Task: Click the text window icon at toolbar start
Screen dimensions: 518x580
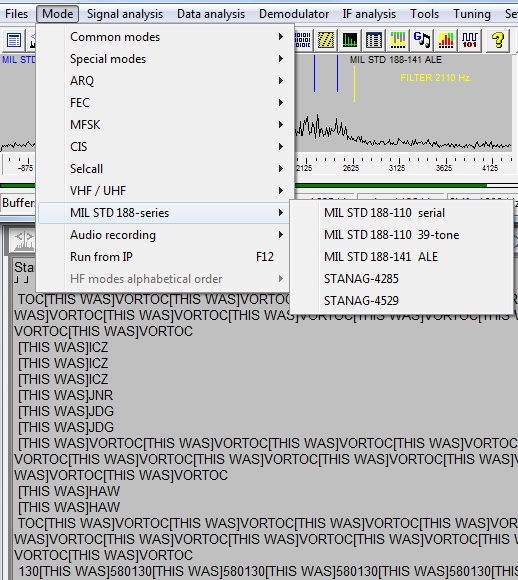Action: tap(14, 40)
